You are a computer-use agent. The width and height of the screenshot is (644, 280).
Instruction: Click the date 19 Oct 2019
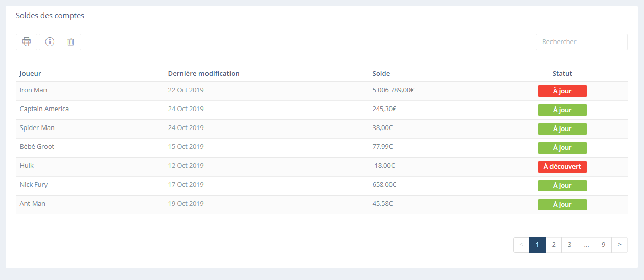tap(186, 204)
